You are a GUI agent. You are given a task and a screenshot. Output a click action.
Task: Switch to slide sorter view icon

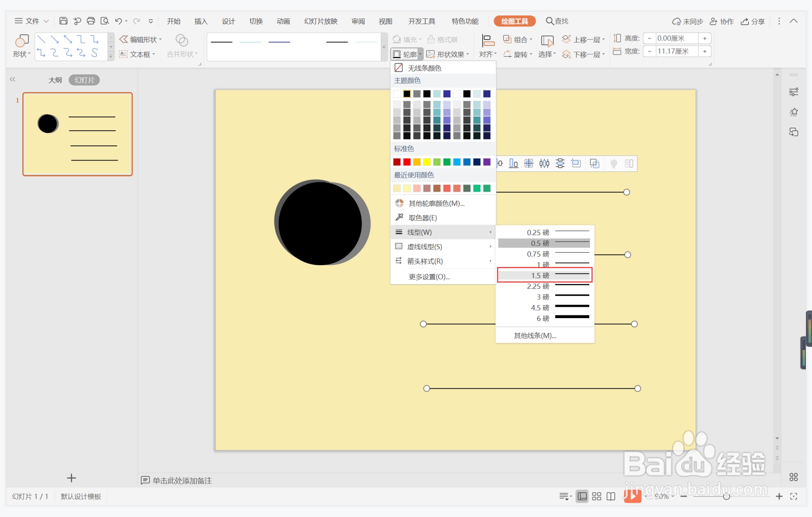pos(597,496)
